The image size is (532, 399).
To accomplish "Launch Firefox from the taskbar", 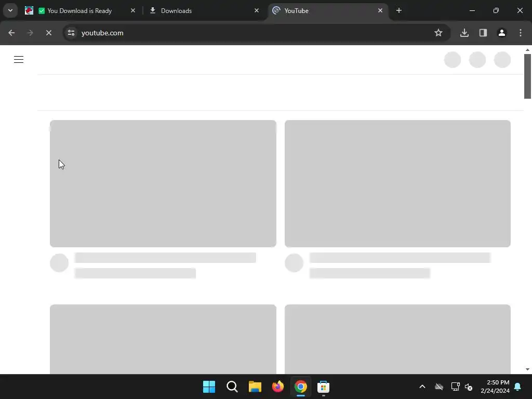I will click(278, 387).
